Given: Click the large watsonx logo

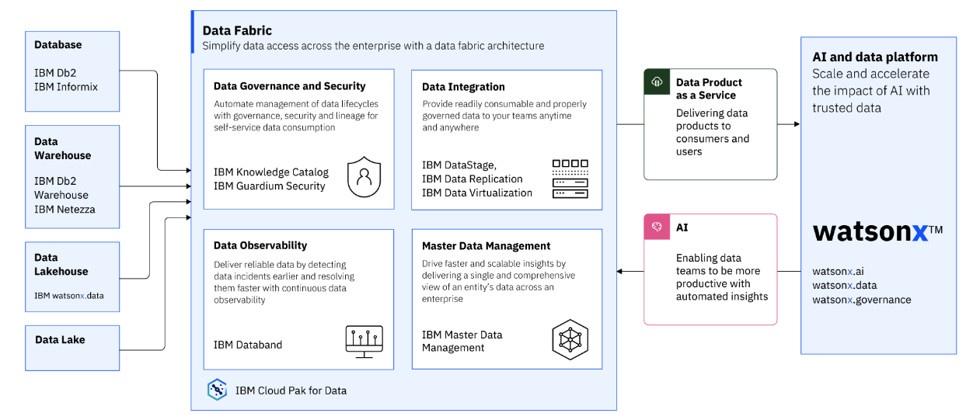Looking at the screenshot, I should coord(877,231).
